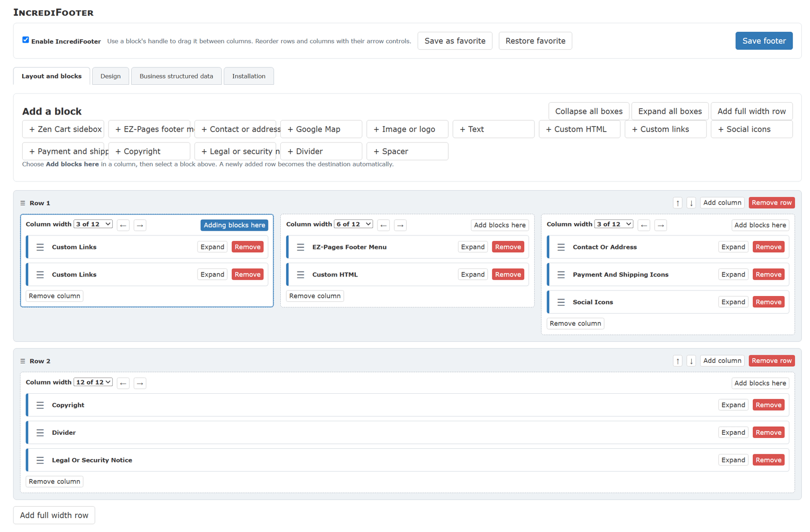Add a Text block
The height and width of the screenshot is (532, 810).
point(493,129)
